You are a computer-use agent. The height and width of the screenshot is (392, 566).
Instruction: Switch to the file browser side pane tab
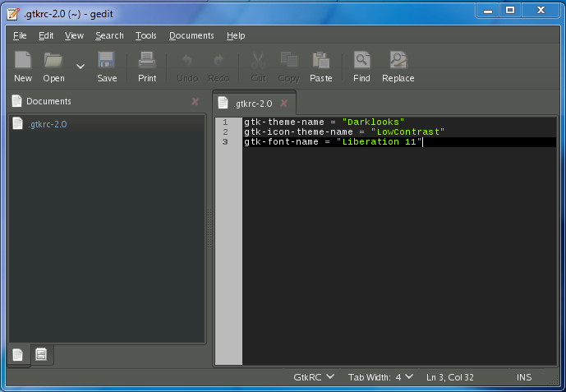pos(40,355)
